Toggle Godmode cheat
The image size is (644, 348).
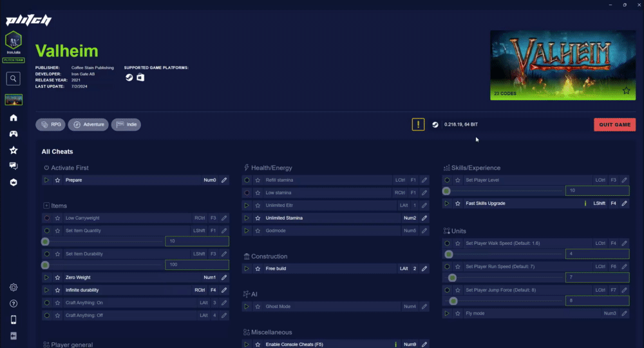pyautogui.click(x=247, y=231)
